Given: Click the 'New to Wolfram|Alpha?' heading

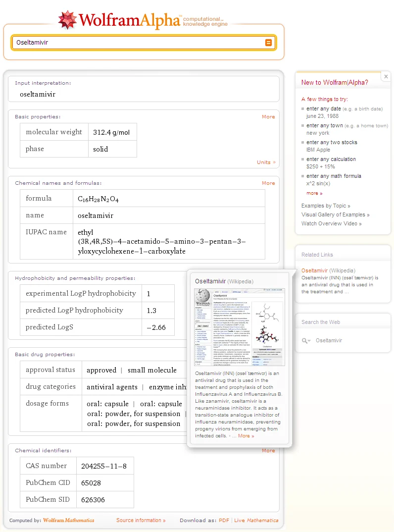Looking at the screenshot, I should coord(335,82).
